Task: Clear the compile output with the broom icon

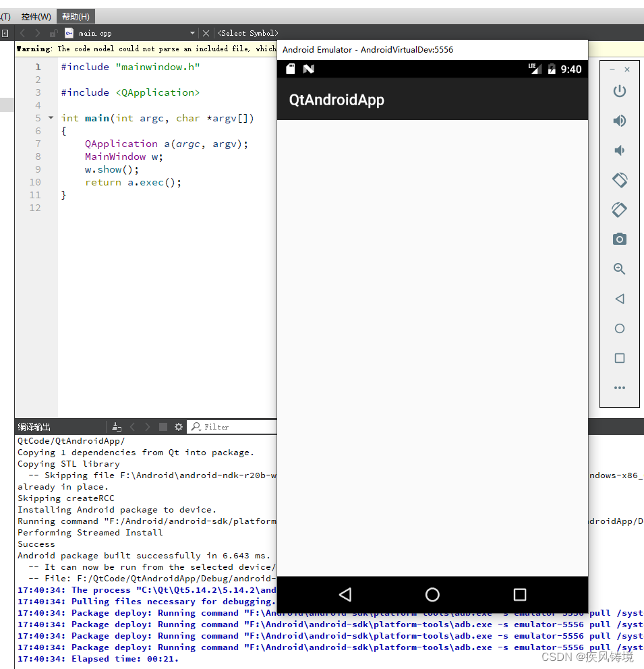Action: 117,427
